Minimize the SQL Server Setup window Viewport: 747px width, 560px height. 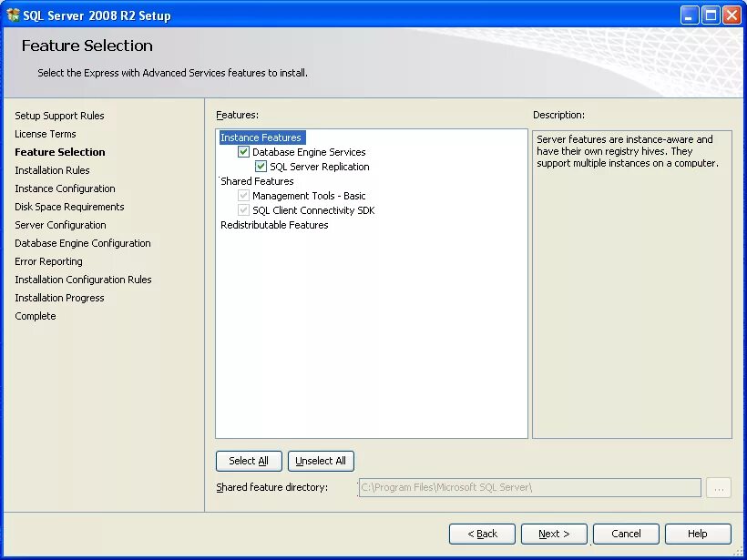[690, 15]
